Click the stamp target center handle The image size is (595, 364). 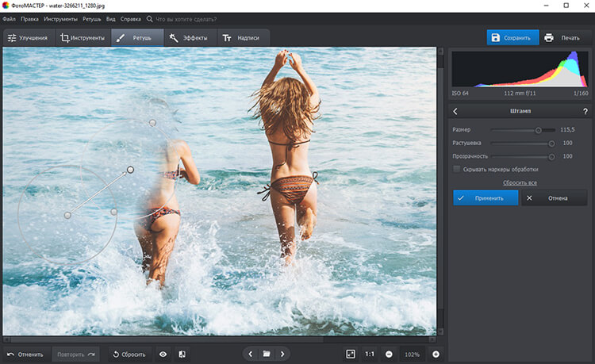[130, 170]
